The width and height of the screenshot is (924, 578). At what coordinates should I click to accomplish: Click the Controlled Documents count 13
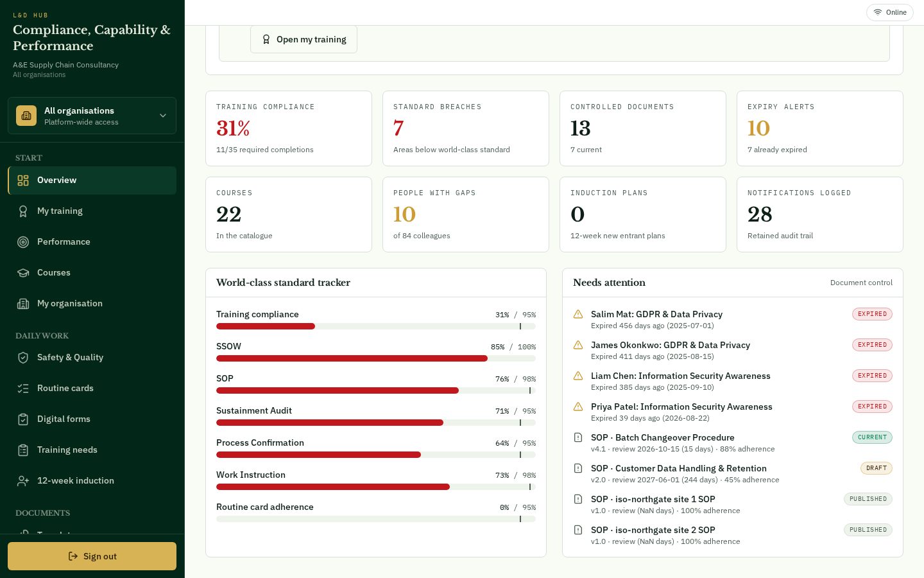click(x=581, y=128)
